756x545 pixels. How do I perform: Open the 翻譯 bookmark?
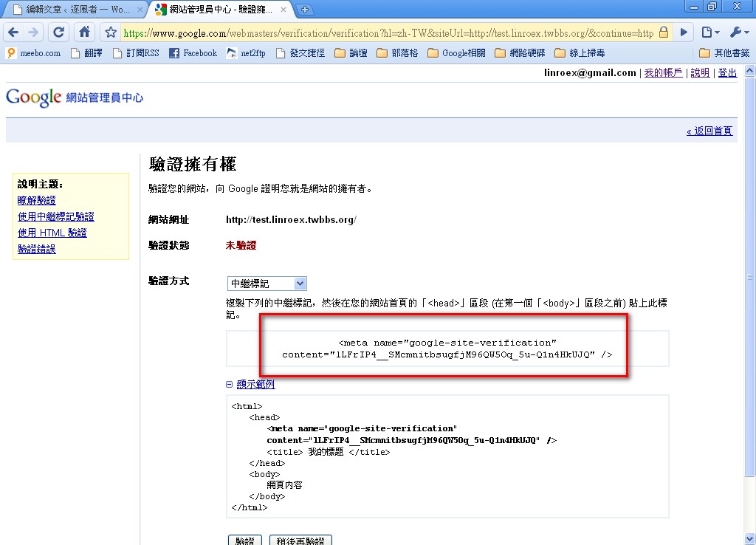coord(87,53)
